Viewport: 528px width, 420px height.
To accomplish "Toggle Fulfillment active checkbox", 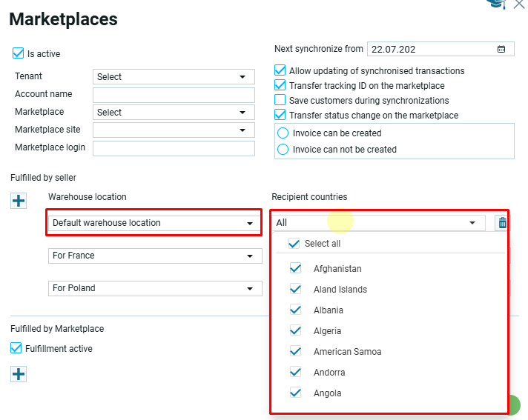I will coord(16,348).
